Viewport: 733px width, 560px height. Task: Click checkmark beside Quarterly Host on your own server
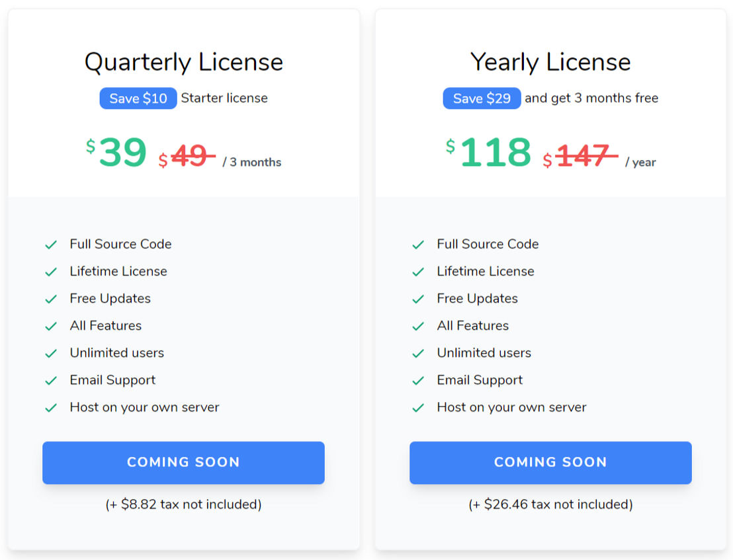51,408
